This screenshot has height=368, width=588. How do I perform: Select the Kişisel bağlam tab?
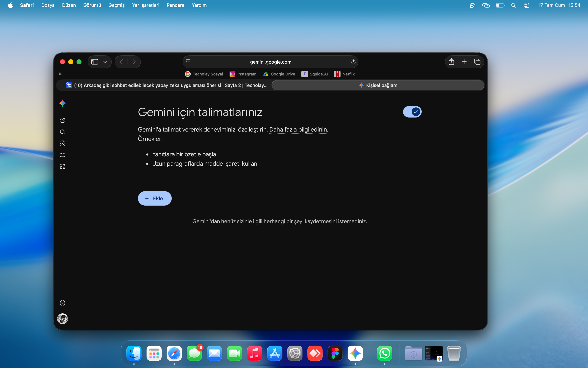click(x=378, y=85)
